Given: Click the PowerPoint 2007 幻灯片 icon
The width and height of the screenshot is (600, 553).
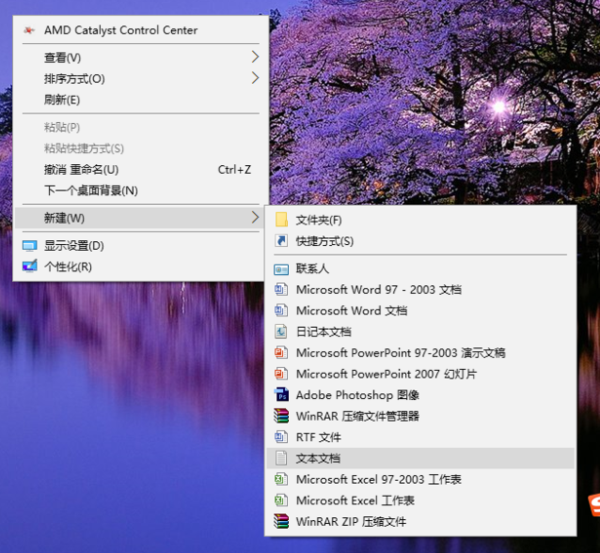Looking at the screenshot, I should (281, 374).
